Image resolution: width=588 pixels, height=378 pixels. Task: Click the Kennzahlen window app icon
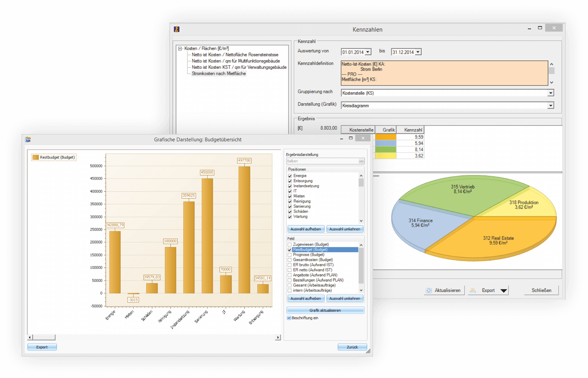[176, 29]
